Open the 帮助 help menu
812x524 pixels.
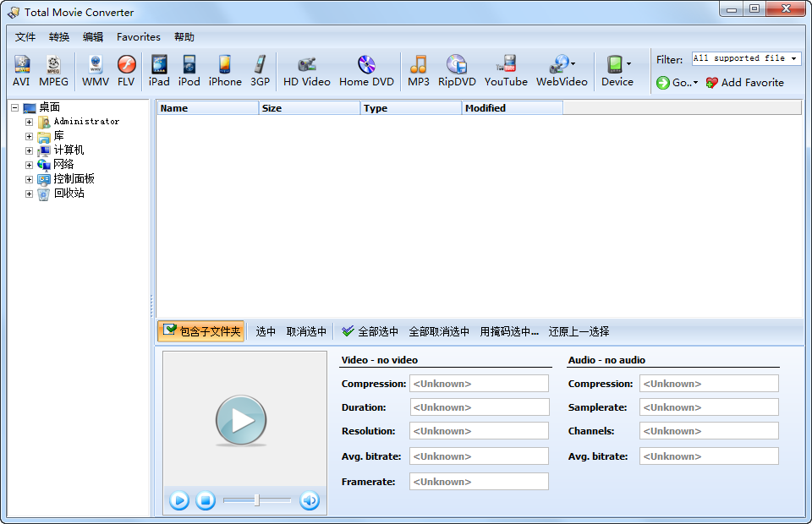point(184,37)
